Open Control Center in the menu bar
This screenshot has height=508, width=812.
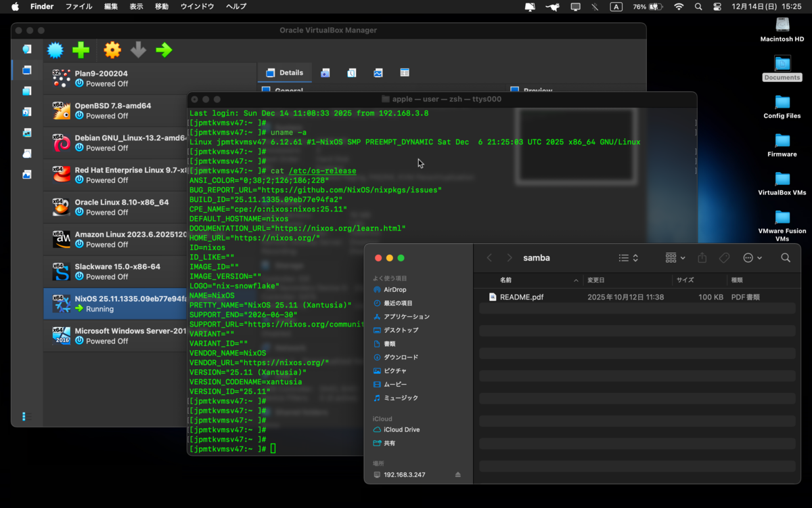click(x=717, y=6)
